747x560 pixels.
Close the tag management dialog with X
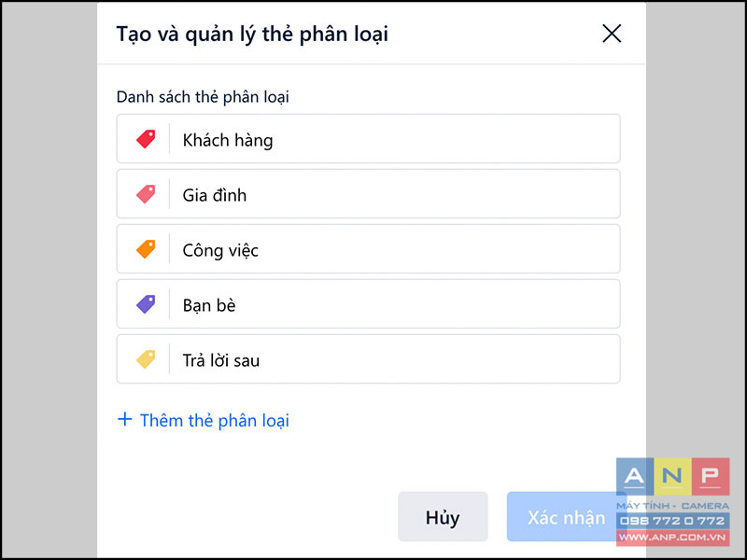point(612,34)
